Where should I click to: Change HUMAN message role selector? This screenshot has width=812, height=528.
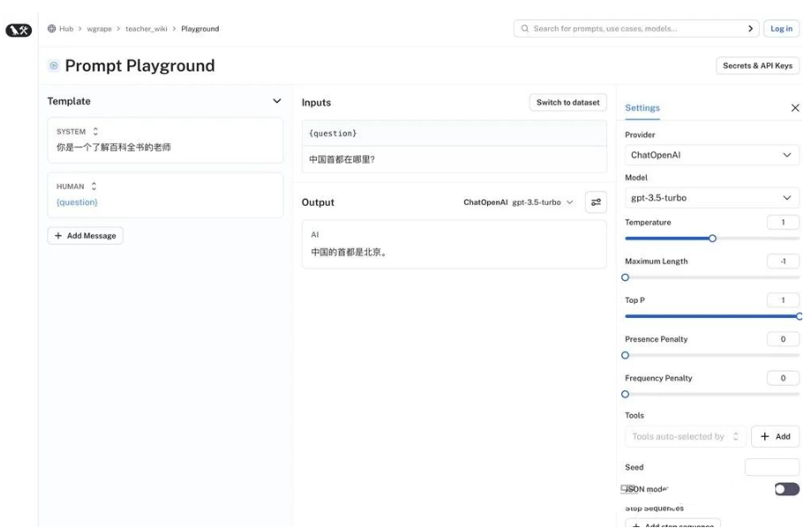click(x=94, y=186)
